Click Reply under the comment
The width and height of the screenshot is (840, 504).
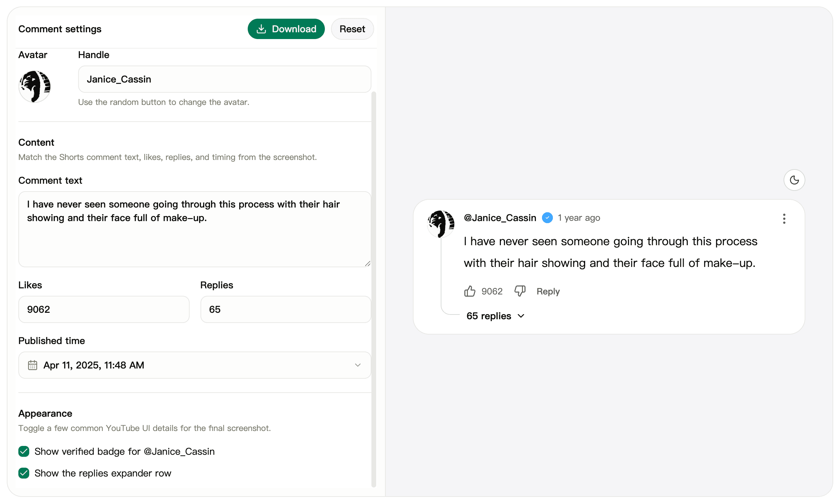pyautogui.click(x=548, y=291)
